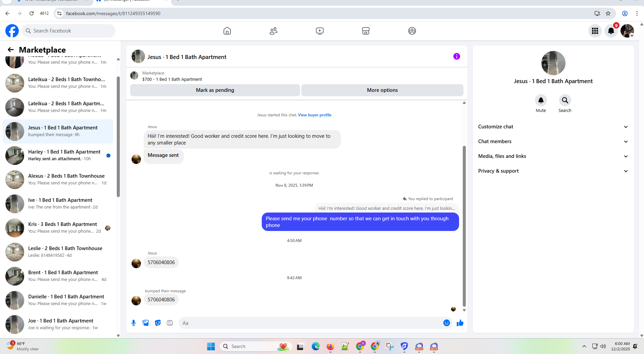
Task: Open the Friends icon in top nav
Action: pos(274,31)
